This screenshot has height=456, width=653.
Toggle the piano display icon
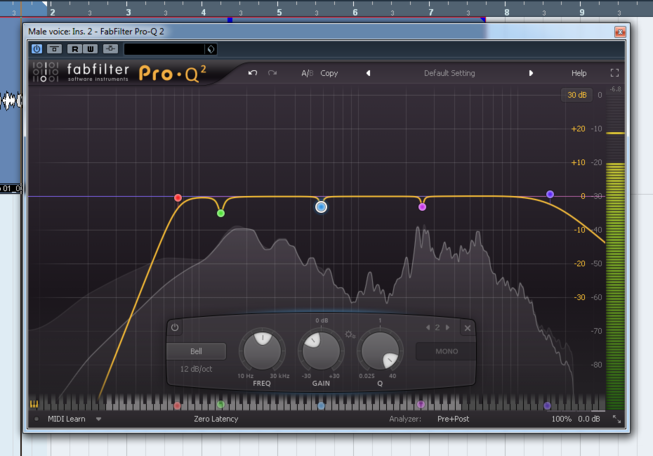(34, 405)
